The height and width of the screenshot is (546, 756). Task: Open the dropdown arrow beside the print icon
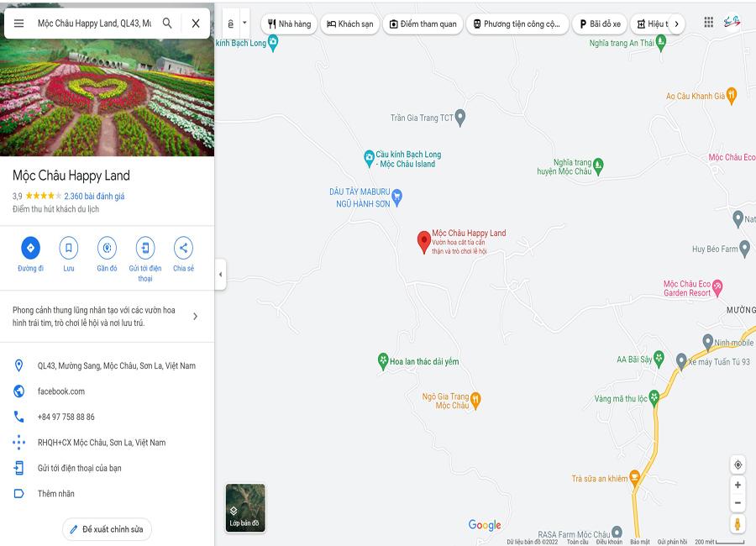(x=244, y=24)
